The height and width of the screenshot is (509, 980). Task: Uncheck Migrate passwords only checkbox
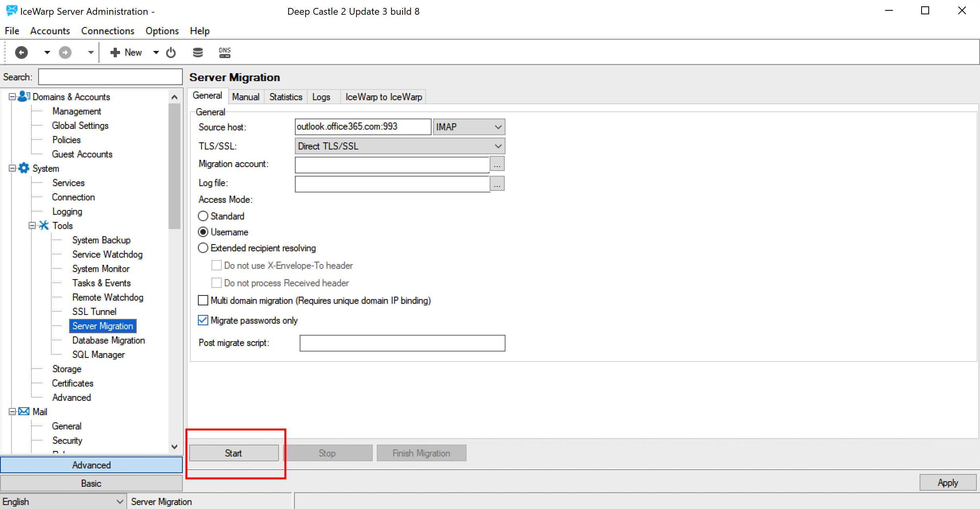203,320
